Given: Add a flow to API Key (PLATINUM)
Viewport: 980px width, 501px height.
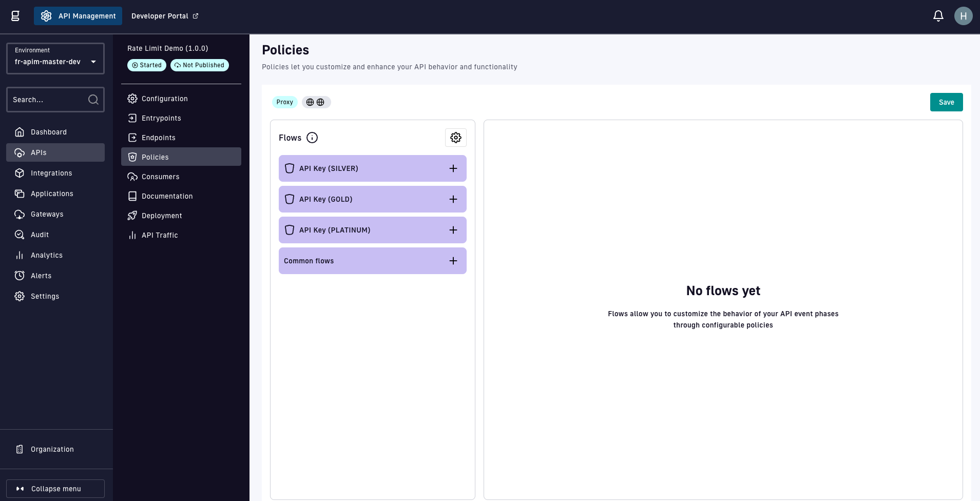Looking at the screenshot, I should click(x=453, y=230).
